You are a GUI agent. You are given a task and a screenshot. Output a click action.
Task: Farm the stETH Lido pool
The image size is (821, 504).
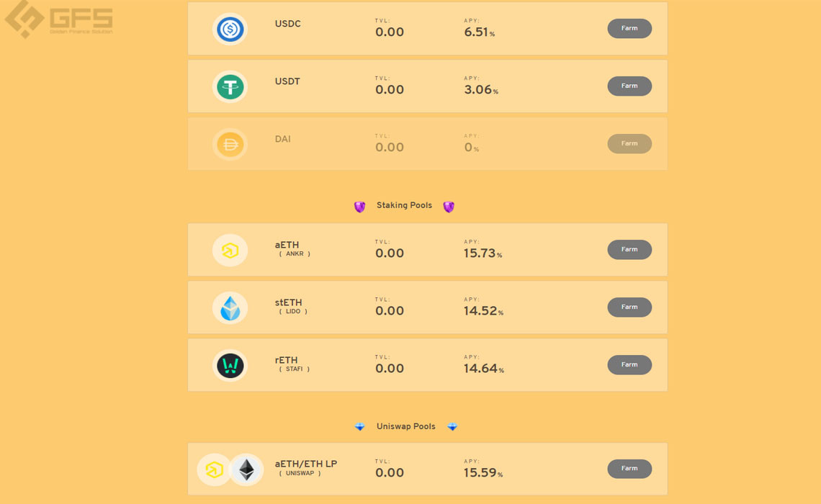[x=629, y=307]
